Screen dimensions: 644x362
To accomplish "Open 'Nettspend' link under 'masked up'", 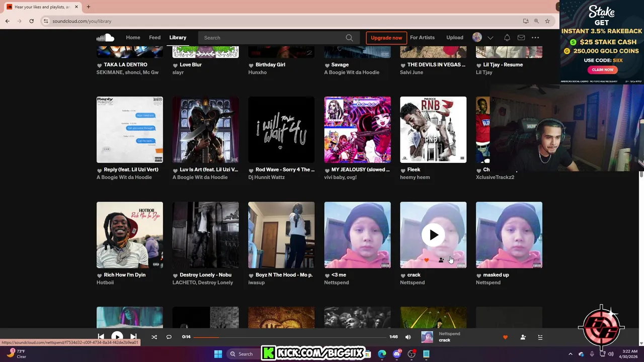I will point(488,283).
